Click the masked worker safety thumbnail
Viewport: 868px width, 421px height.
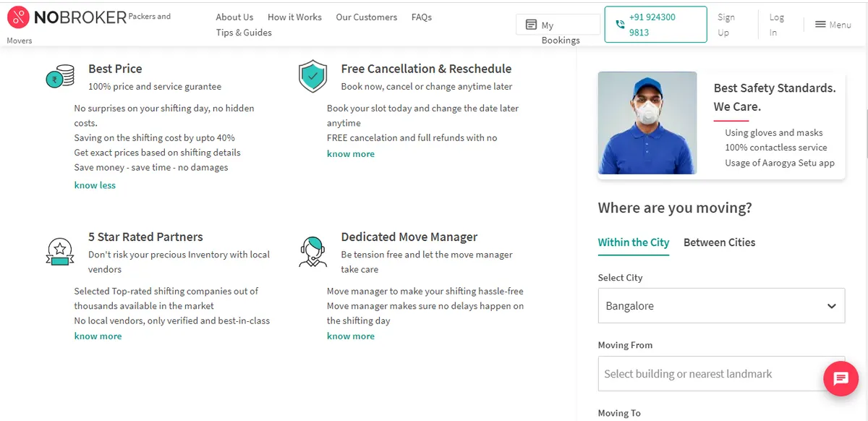coord(647,123)
